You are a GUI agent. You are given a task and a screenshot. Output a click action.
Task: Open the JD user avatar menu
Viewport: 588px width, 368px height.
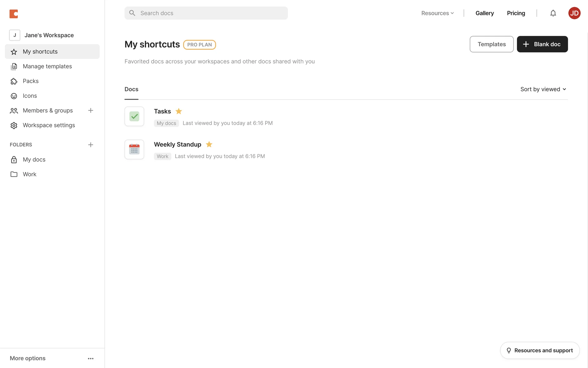[574, 13]
